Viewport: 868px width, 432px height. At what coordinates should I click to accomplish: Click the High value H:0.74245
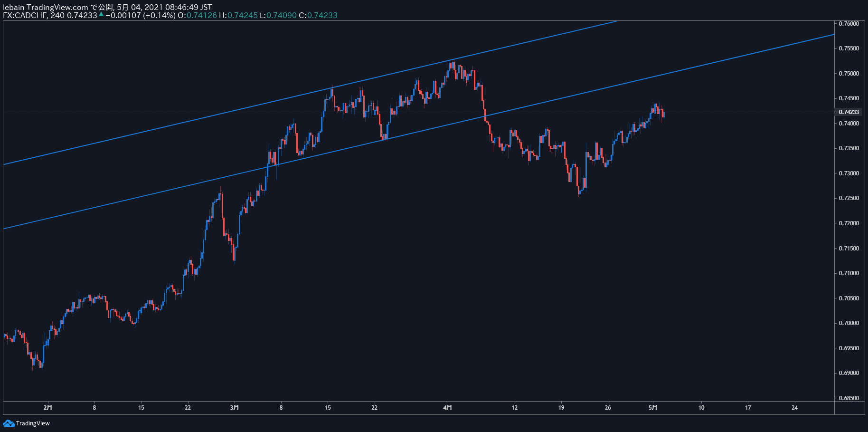tap(238, 15)
